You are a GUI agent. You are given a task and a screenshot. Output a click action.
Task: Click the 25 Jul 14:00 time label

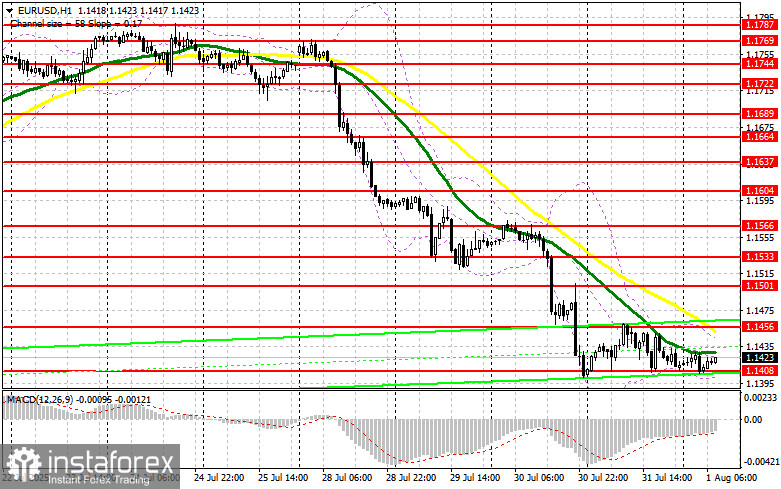tap(283, 478)
